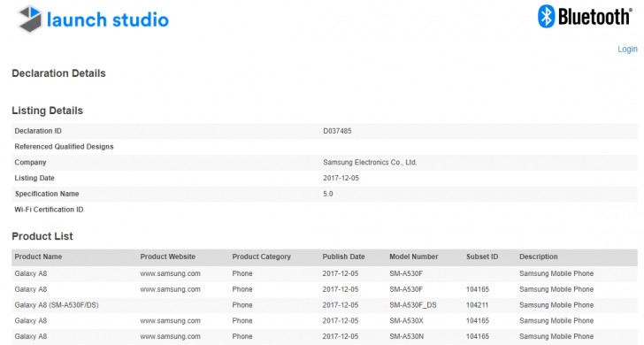Sort by the Publish Date column header
Screen dimensions: 644x345
(343, 257)
